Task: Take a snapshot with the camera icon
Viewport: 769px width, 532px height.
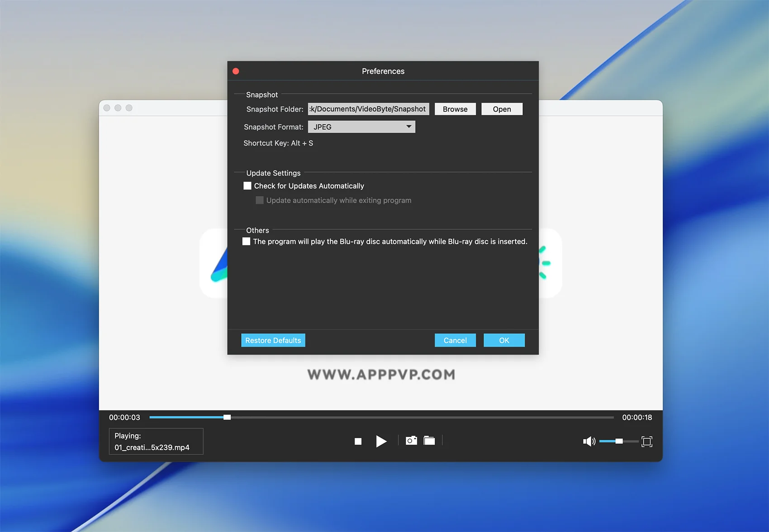Action: 411,441
